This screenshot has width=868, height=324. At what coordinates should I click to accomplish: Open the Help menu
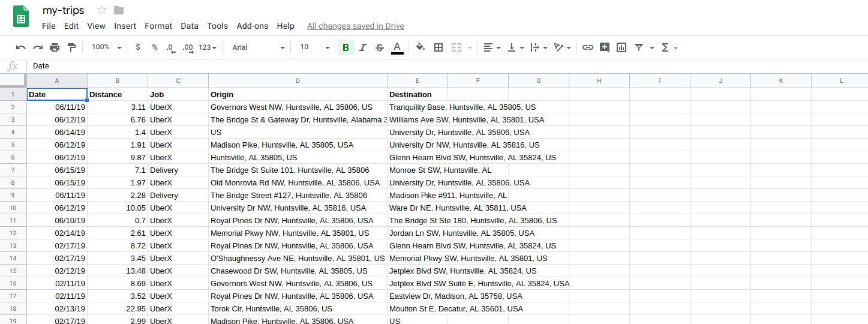[286, 26]
